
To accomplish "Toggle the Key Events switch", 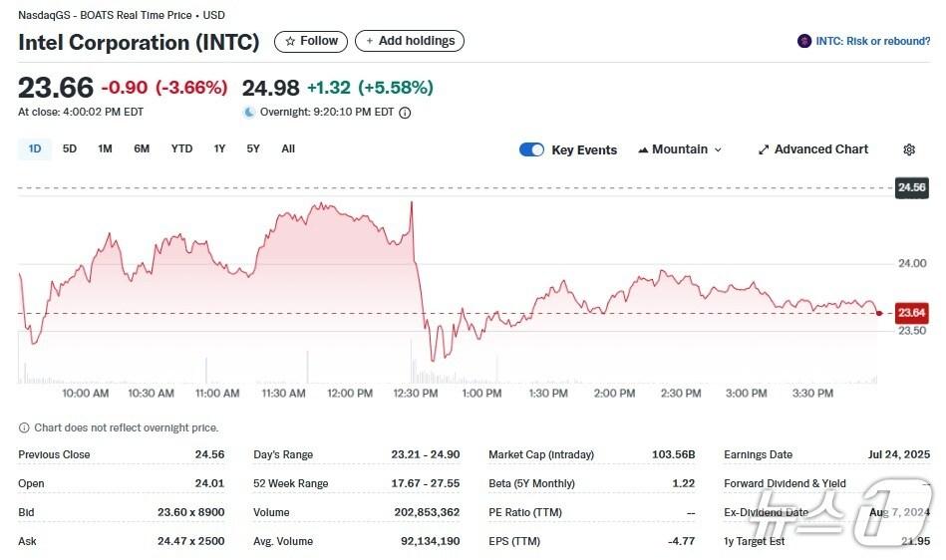I will [531, 149].
